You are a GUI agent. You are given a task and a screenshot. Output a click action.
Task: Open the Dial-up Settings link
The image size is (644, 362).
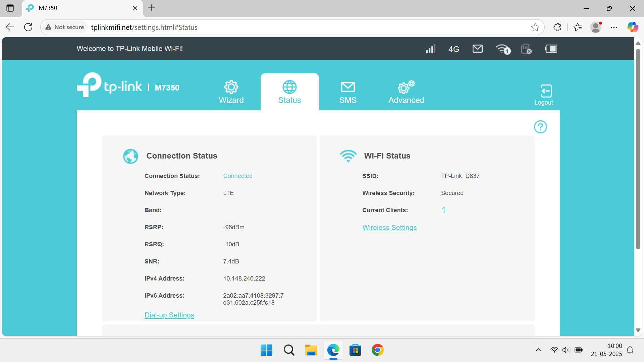click(x=169, y=315)
